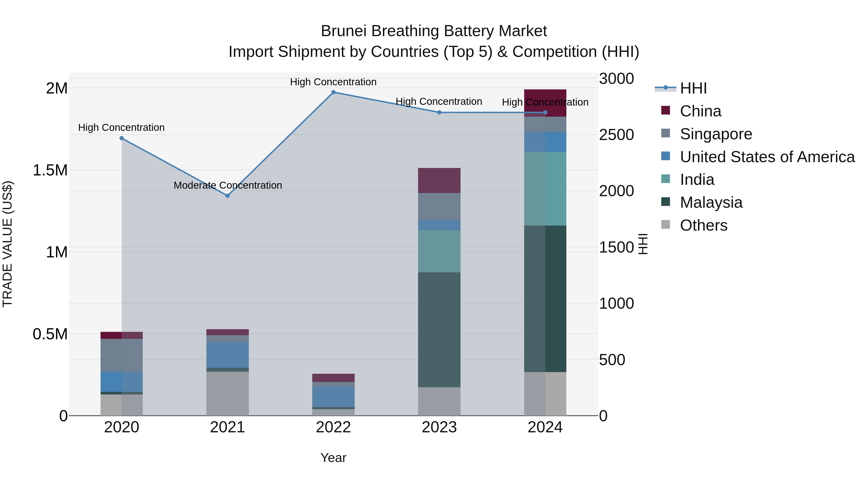
Task: Select the 2023 HHI data point
Action: coord(439,113)
